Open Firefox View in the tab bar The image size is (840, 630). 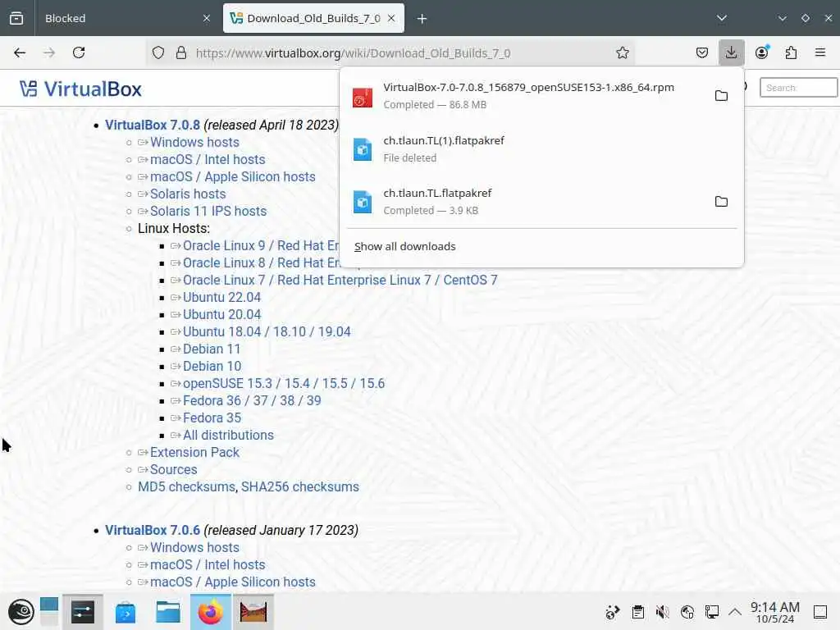tap(16, 18)
